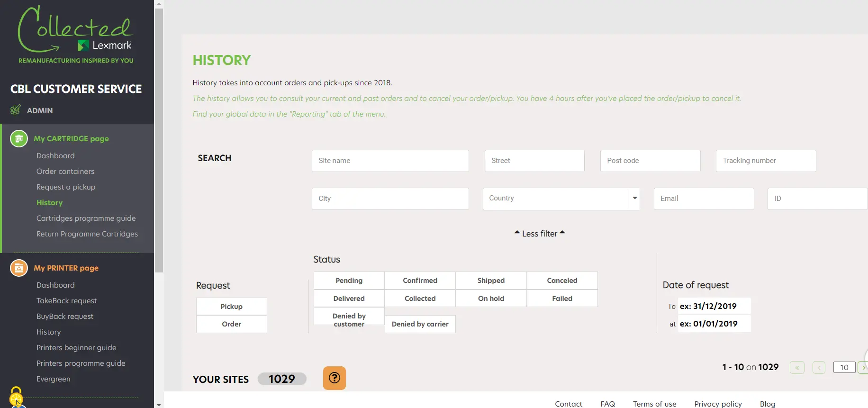Click the Admin leaf icon

click(x=16, y=110)
